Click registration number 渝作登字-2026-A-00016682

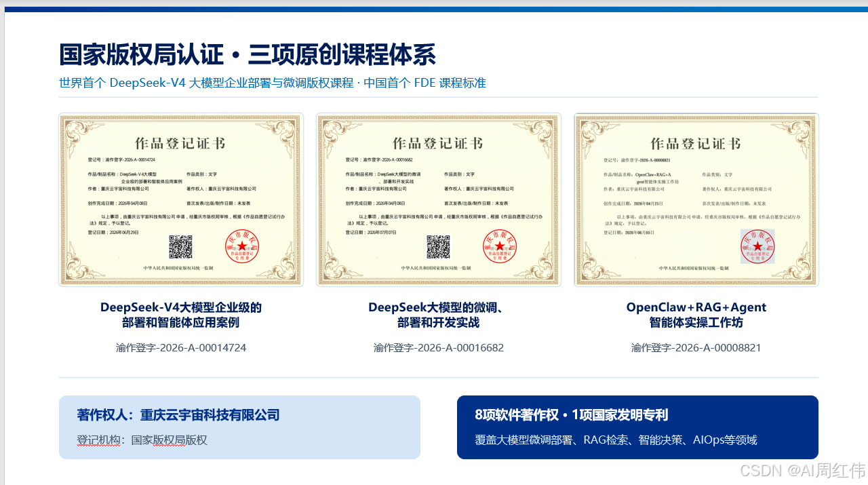pyautogui.click(x=439, y=348)
